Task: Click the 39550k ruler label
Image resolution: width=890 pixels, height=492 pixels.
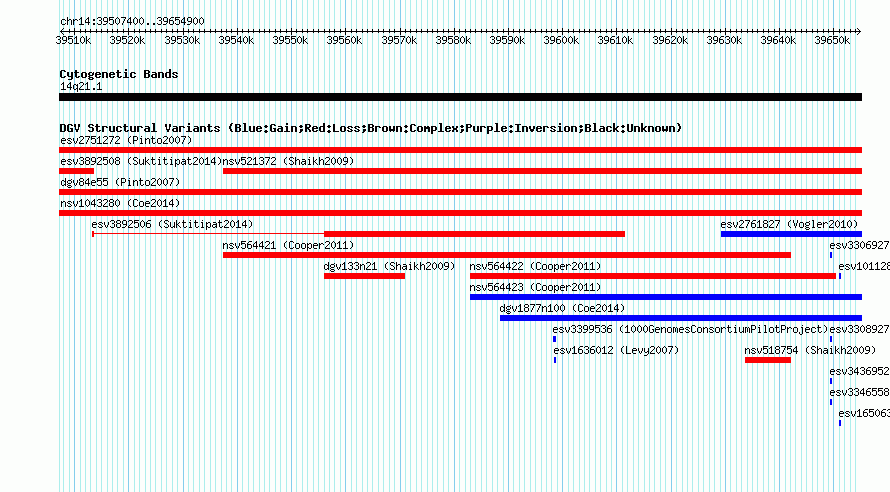Action: (x=290, y=40)
